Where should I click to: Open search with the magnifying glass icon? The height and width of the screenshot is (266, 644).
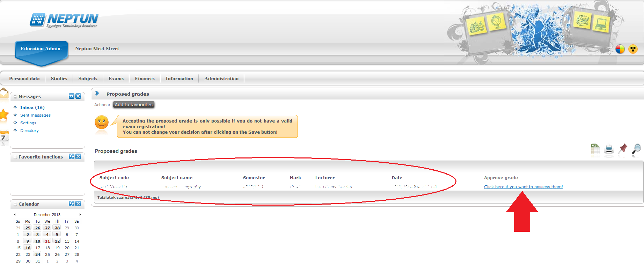pos(637,149)
